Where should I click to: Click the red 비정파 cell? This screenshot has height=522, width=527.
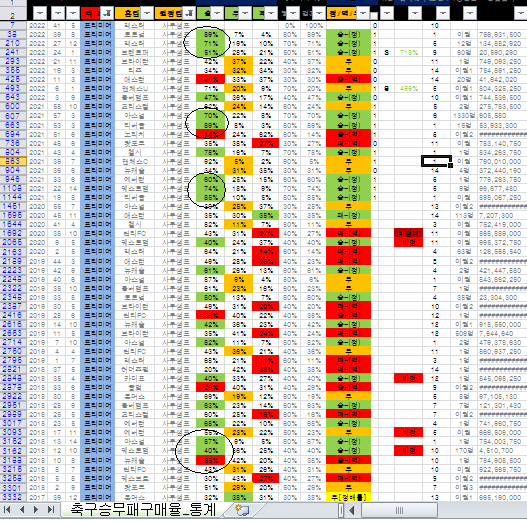pos(408,233)
